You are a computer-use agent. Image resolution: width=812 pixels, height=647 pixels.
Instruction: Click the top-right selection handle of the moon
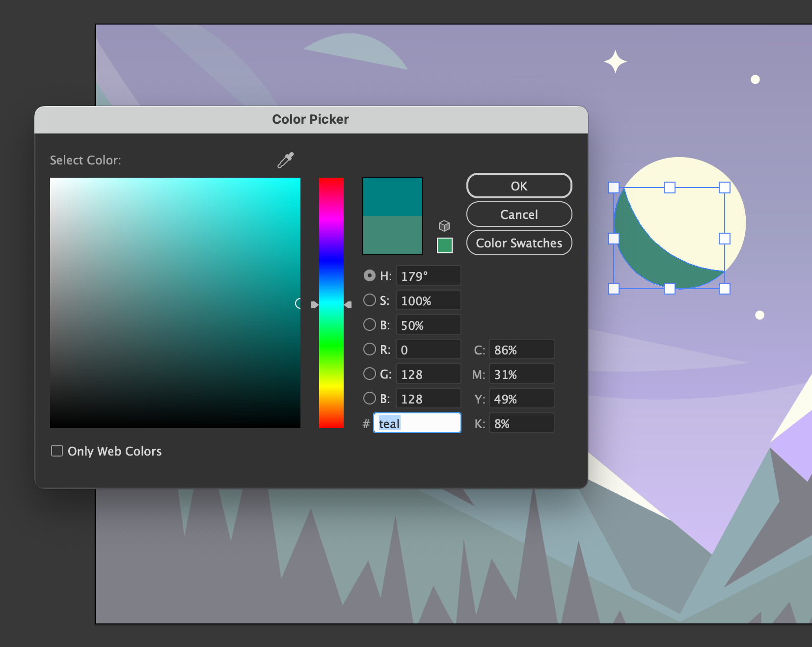(x=725, y=188)
